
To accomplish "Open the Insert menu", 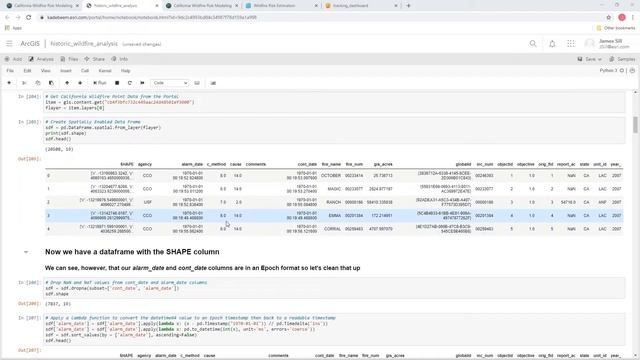I will (x=66, y=71).
